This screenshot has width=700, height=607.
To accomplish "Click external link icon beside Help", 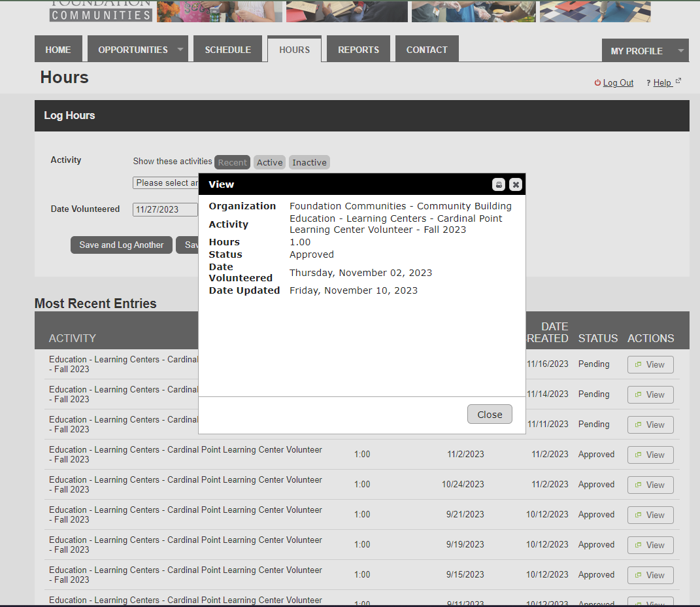I will point(678,81).
